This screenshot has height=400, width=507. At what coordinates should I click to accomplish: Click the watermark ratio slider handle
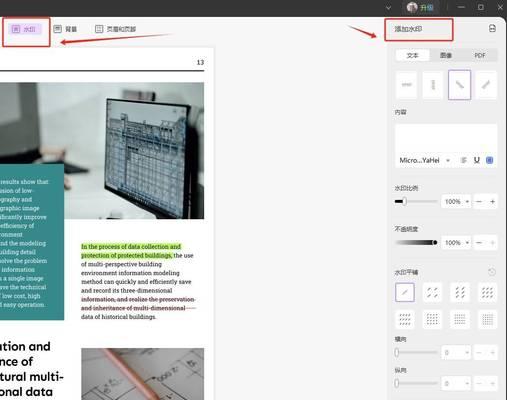pos(404,201)
